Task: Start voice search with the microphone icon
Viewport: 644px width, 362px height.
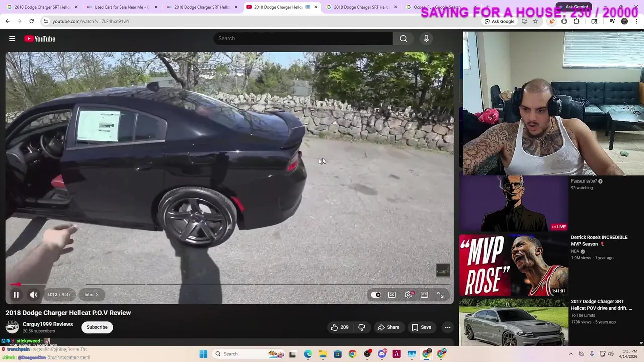Action: pos(426,38)
